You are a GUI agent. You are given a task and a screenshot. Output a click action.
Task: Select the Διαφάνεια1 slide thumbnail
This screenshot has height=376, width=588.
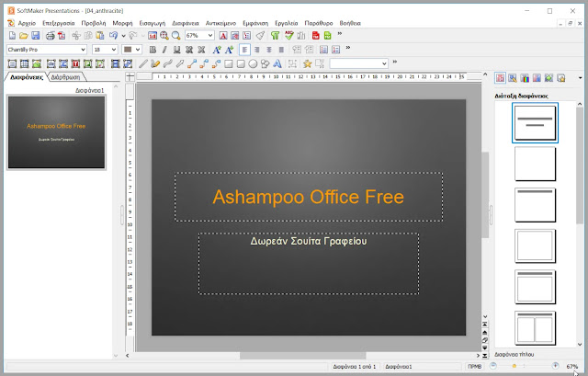(56, 132)
